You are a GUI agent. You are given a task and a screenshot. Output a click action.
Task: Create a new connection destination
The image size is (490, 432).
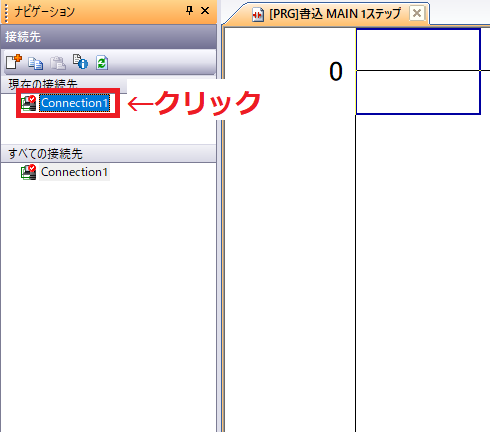click(14, 62)
